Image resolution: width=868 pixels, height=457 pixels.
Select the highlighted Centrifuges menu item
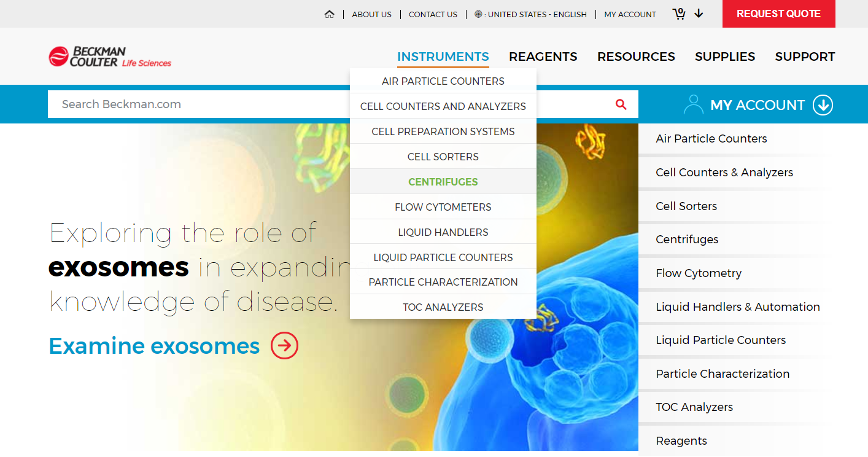coord(443,182)
